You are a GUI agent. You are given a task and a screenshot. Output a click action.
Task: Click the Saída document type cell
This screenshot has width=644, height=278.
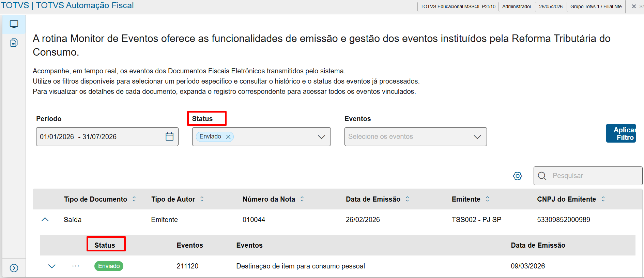click(73, 220)
